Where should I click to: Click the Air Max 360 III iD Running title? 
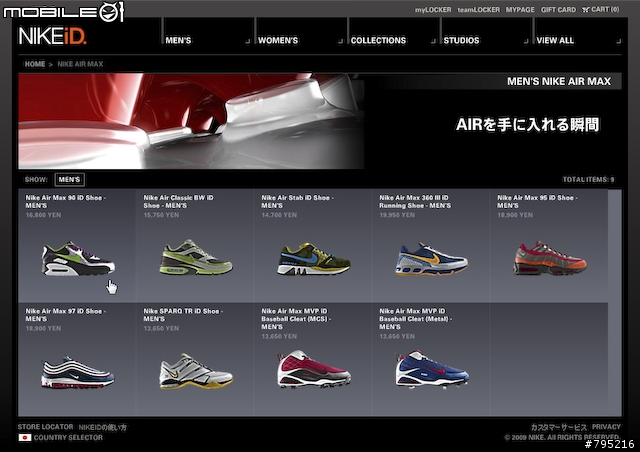pyautogui.click(x=415, y=202)
